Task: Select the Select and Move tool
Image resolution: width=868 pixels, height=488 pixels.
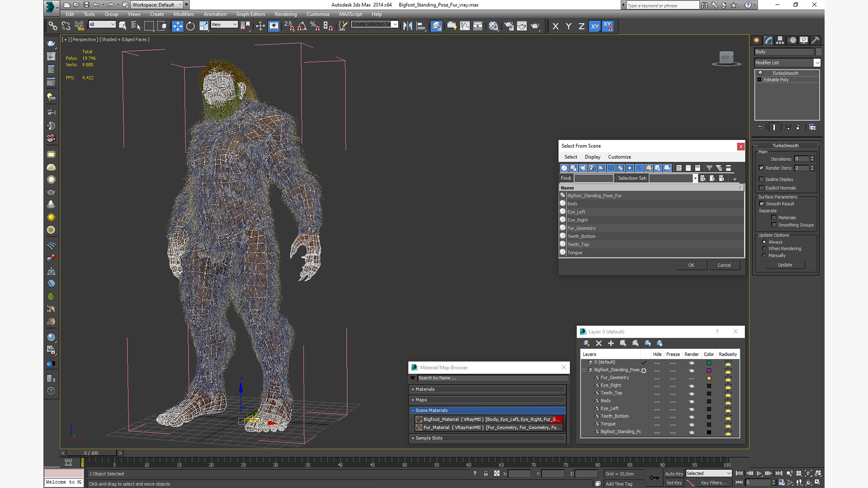Action: pyautogui.click(x=177, y=26)
